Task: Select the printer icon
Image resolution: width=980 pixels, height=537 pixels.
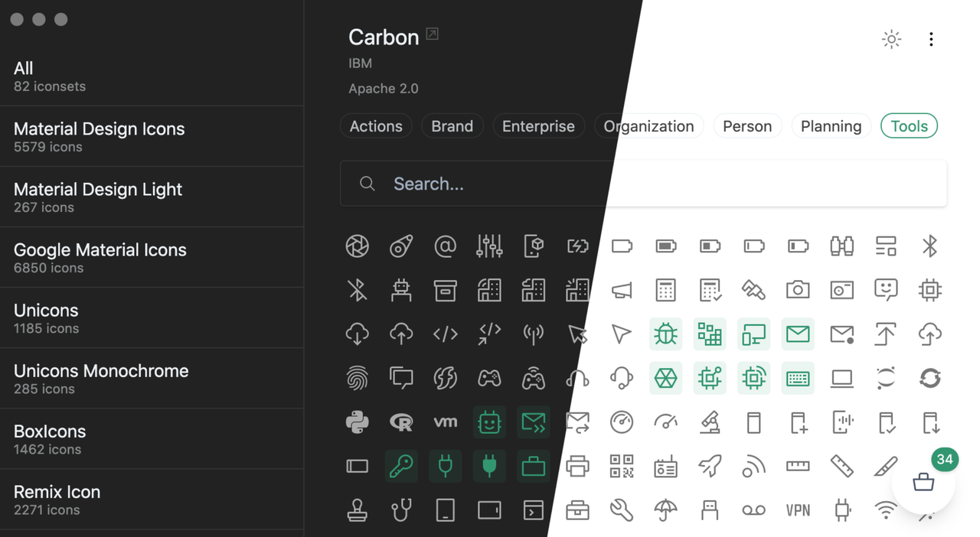Action: [578, 466]
